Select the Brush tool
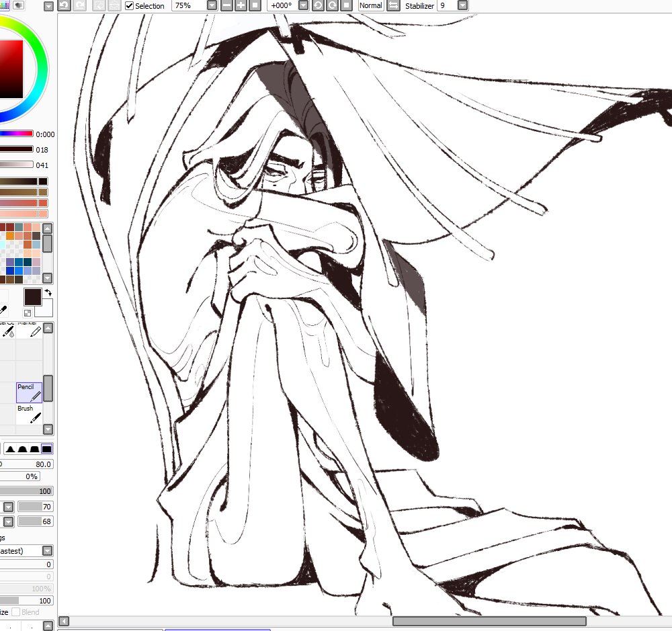The image size is (672, 631). pos(30,413)
